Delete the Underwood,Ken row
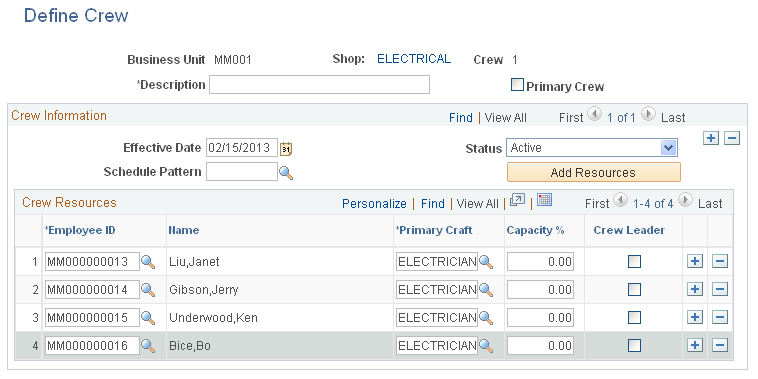 720,318
